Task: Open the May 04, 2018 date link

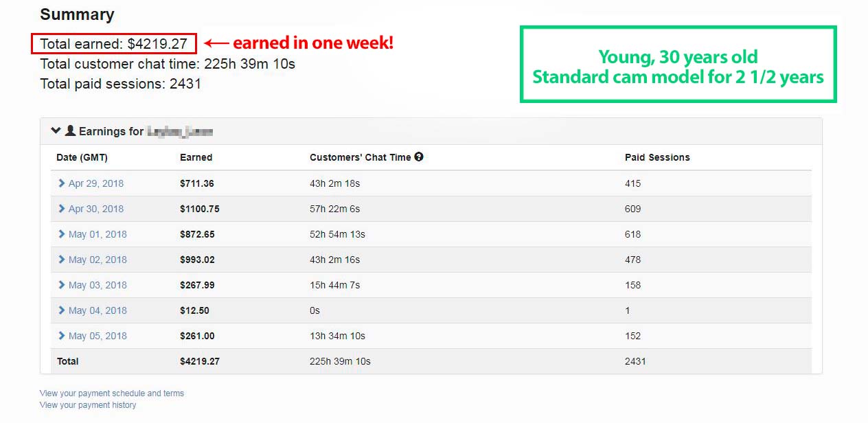Action: 98,310
